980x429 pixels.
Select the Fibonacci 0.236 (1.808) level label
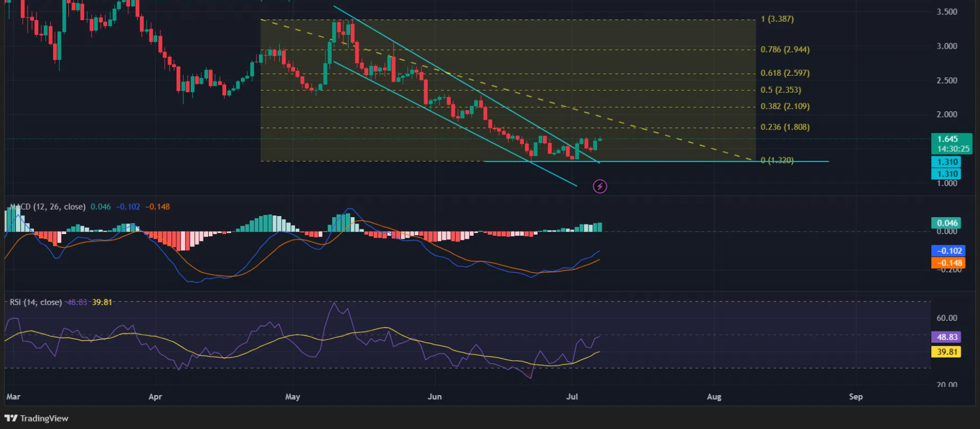[785, 127]
